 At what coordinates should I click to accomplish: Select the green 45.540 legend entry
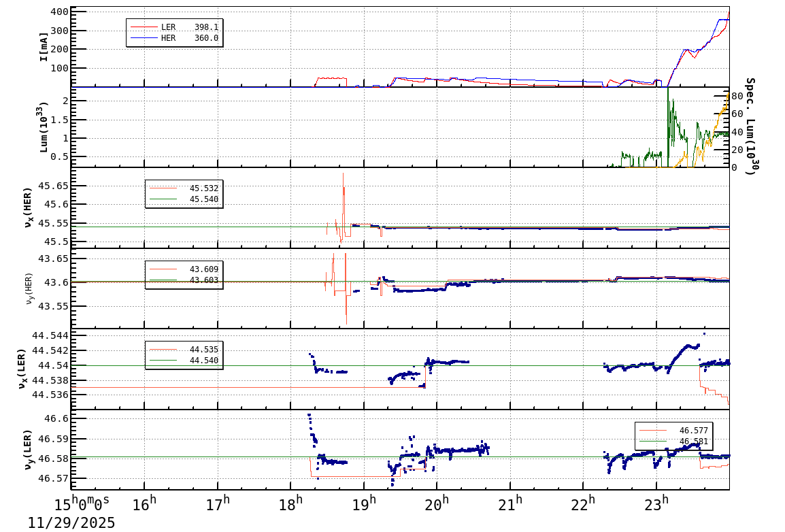pos(183,199)
